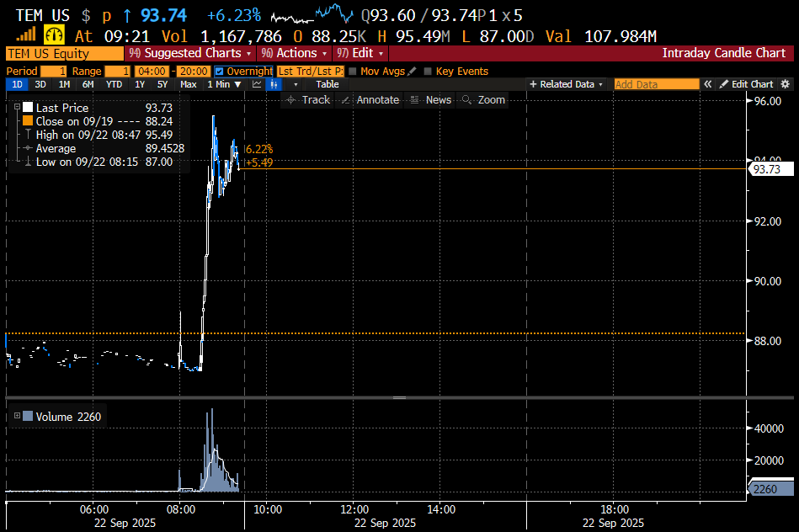The image size is (799, 532).
Task: Select the candle chart type icon
Action: point(274,84)
